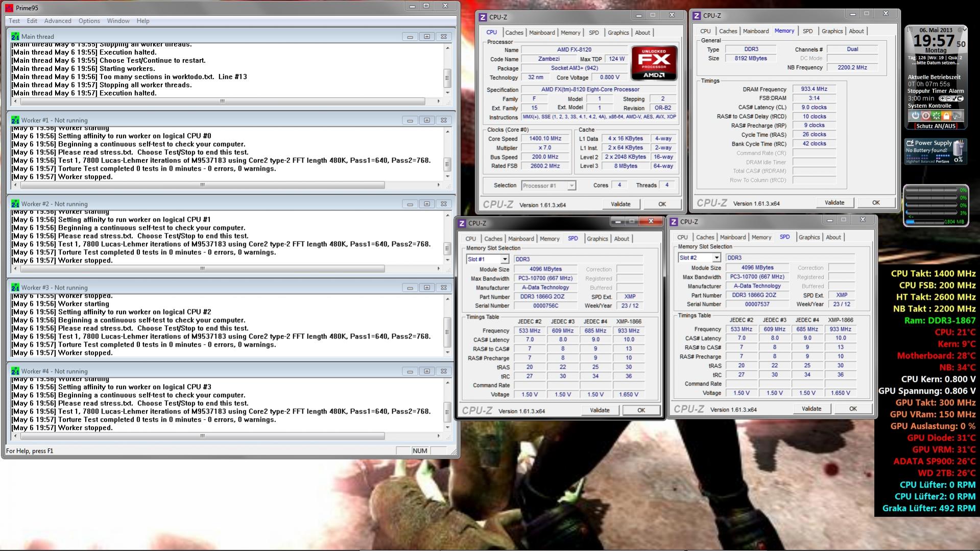Expand the clock gadget options arrow
980x551 pixels.
point(964,30)
